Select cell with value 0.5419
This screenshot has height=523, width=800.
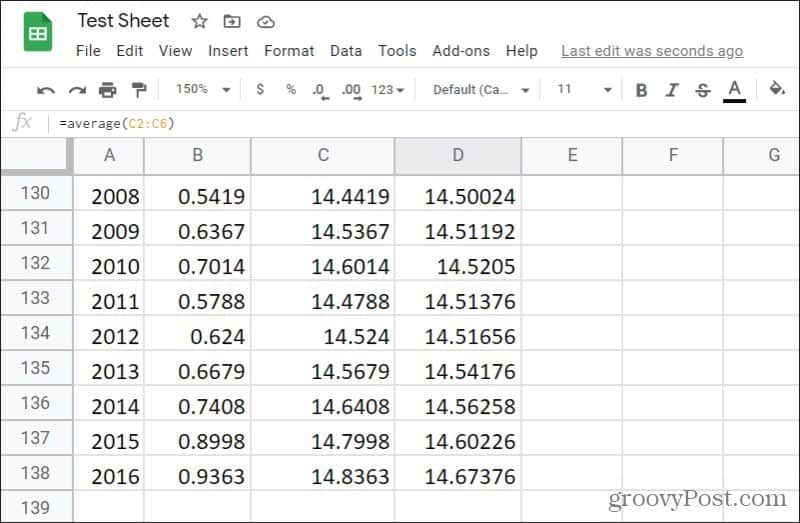pos(198,193)
